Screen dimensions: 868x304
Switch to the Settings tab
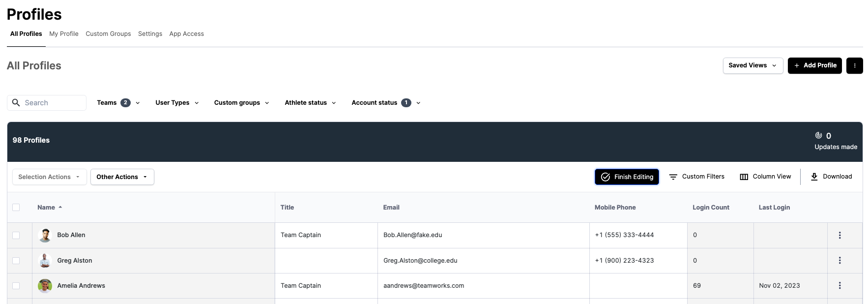coord(150,34)
